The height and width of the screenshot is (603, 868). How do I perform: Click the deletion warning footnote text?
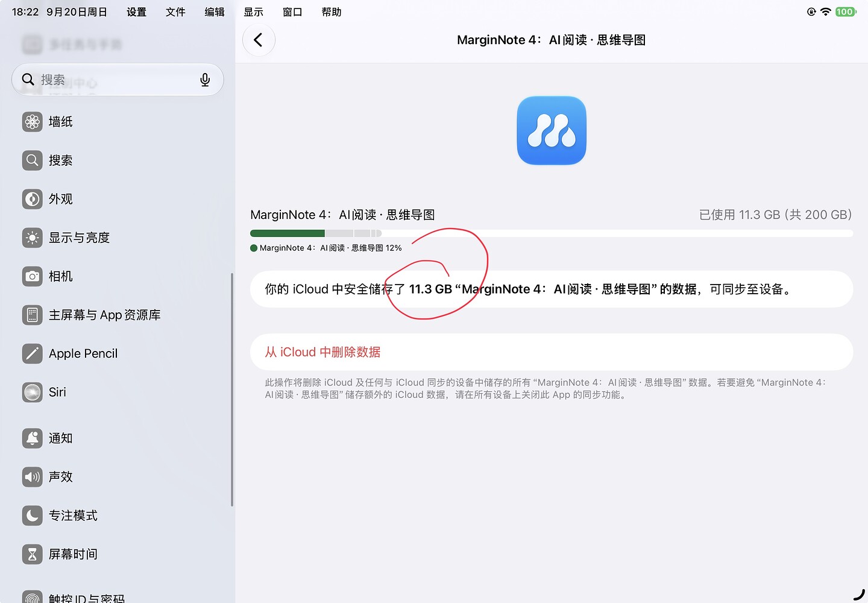pos(546,388)
